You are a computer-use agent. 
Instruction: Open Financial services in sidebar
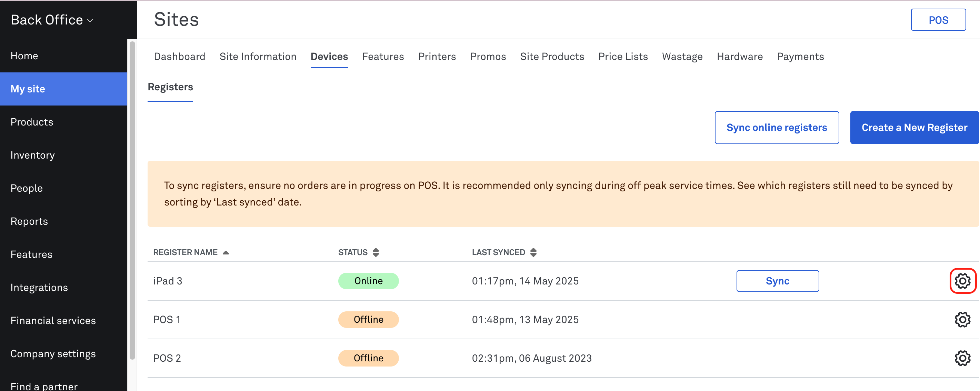click(x=63, y=321)
